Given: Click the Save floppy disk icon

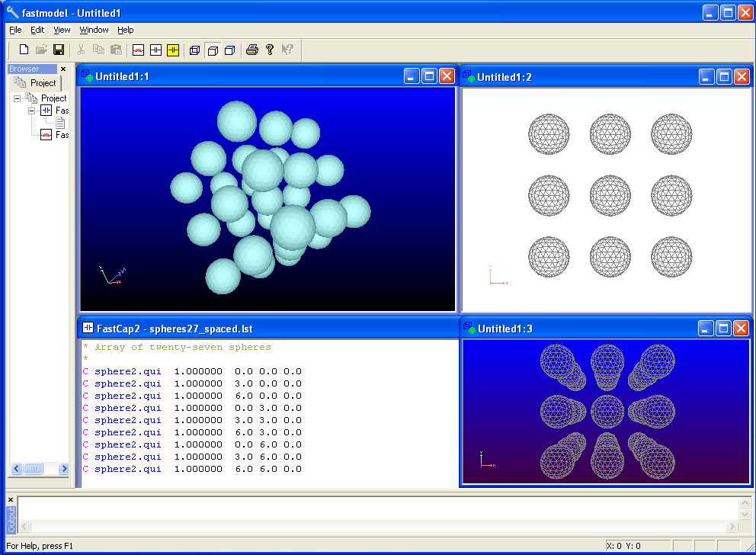Looking at the screenshot, I should click(59, 50).
